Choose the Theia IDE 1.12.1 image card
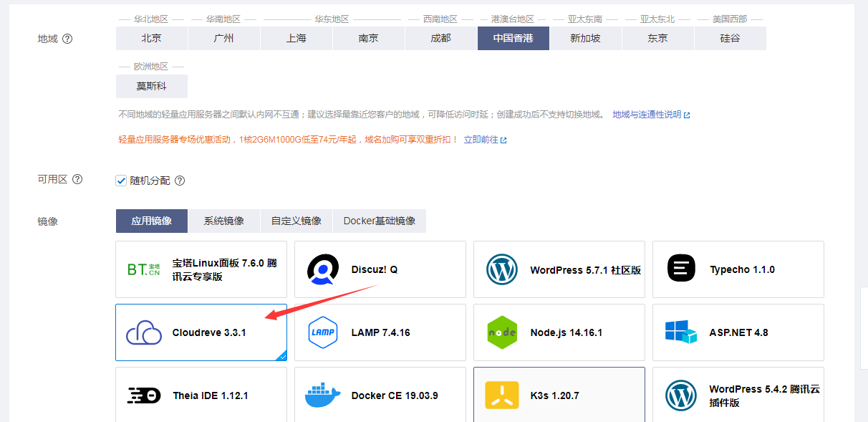This screenshot has height=422, width=868. 201,394
